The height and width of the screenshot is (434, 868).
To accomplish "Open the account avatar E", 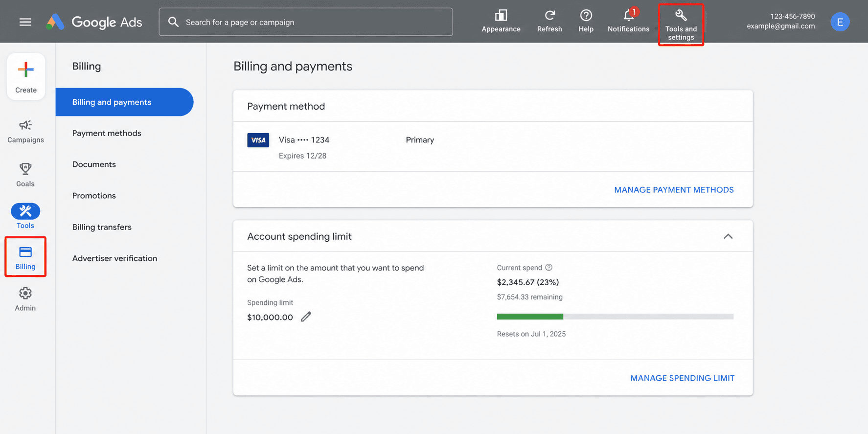I will pyautogui.click(x=840, y=22).
